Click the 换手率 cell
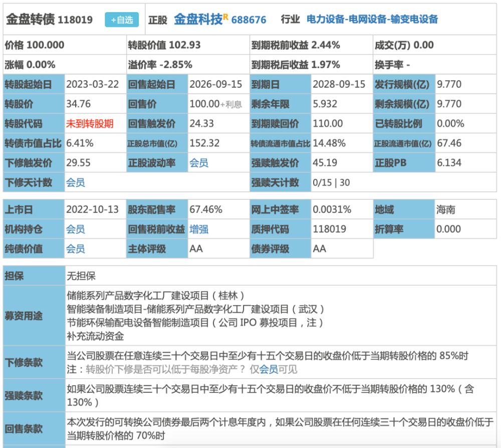501x448 pixels. tap(435, 65)
